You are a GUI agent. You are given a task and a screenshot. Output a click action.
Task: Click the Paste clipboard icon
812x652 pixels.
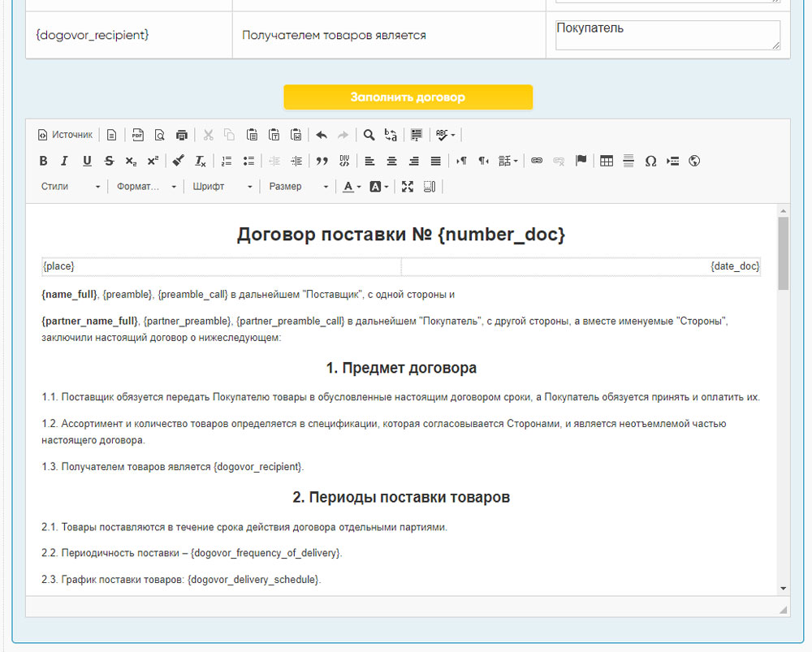253,135
